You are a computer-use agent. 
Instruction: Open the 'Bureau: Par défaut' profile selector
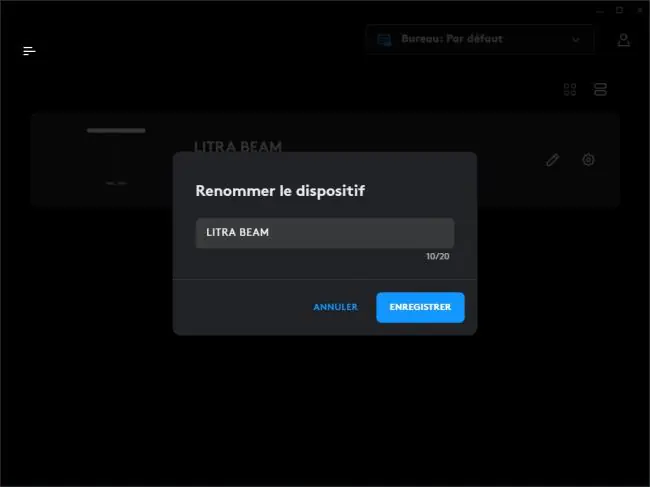coord(480,39)
